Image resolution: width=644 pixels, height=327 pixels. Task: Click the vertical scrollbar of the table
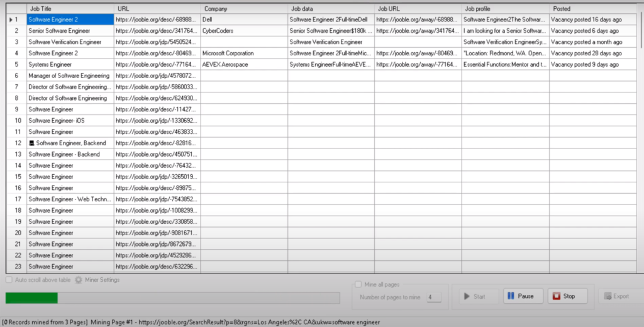tap(640, 126)
